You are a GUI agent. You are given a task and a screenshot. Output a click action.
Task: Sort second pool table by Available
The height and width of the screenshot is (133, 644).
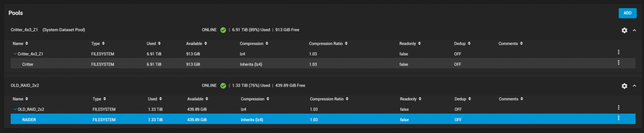click(198, 99)
